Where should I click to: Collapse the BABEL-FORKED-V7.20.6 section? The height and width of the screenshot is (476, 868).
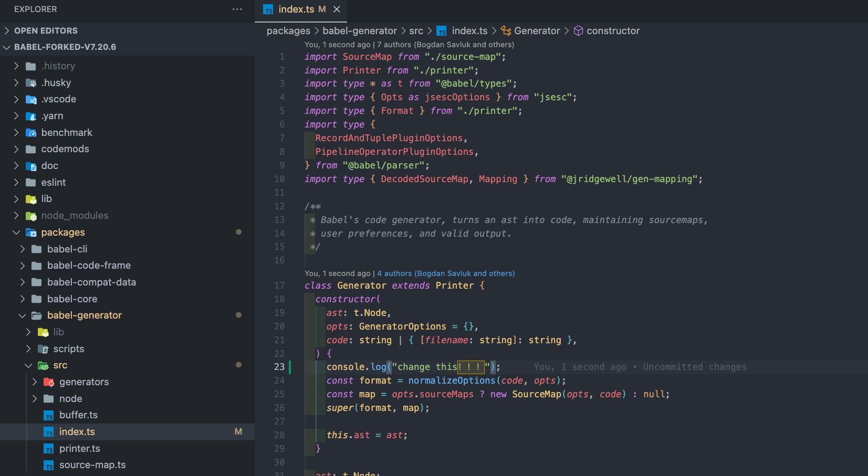[7, 47]
